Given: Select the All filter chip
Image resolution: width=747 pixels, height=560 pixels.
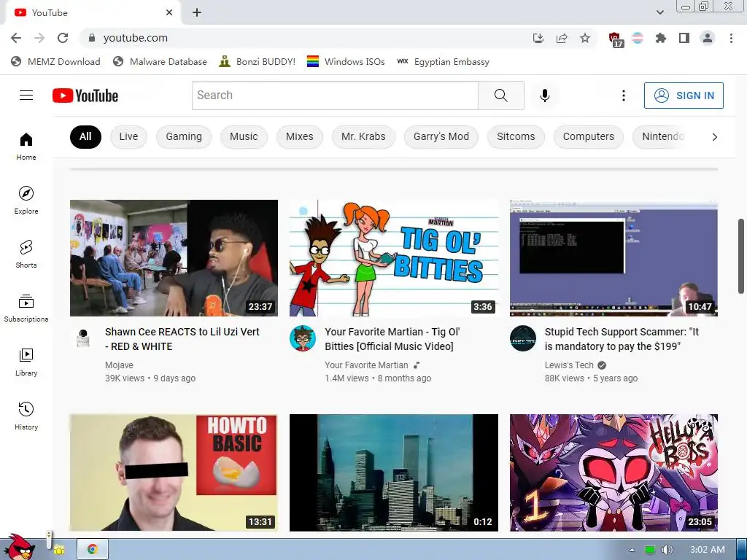Looking at the screenshot, I should (x=85, y=136).
